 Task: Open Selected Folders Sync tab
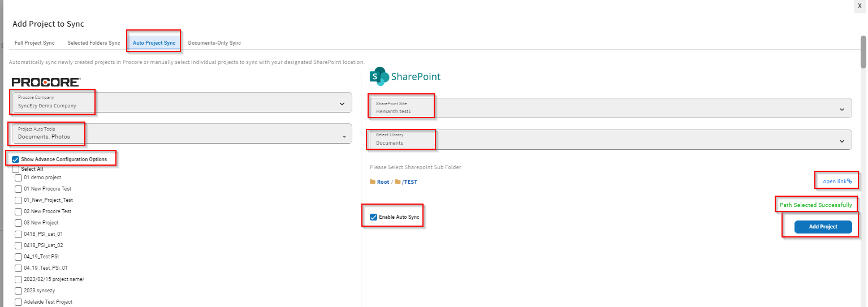94,43
